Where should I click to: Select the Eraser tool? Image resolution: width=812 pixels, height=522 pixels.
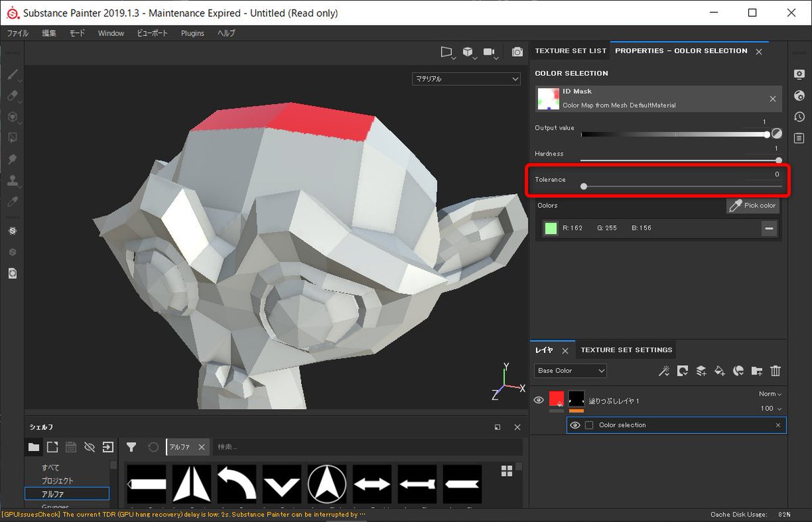12,96
